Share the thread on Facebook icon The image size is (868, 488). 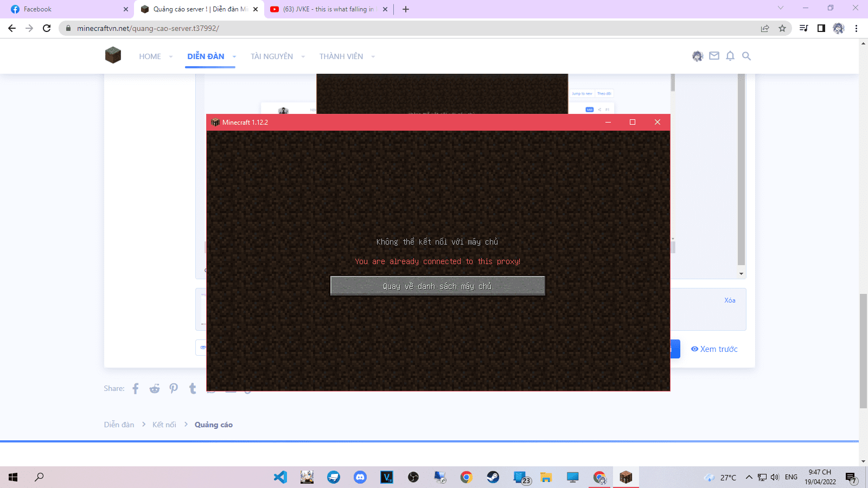[136, 388]
